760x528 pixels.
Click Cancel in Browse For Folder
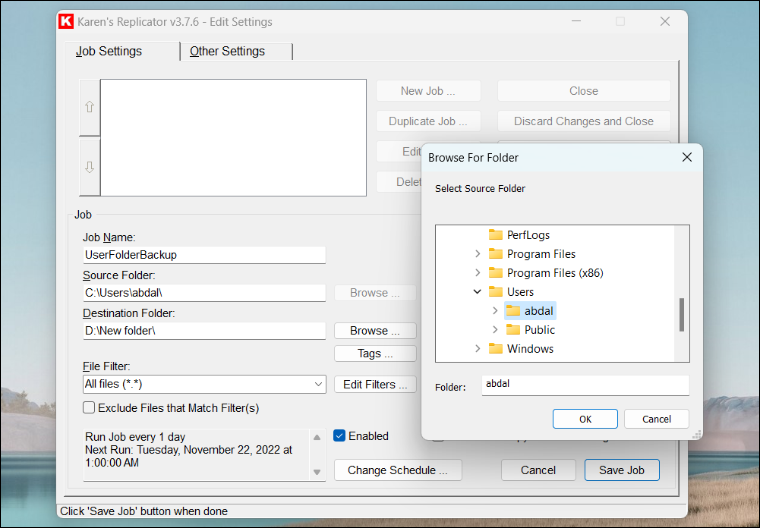coord(656,419)
